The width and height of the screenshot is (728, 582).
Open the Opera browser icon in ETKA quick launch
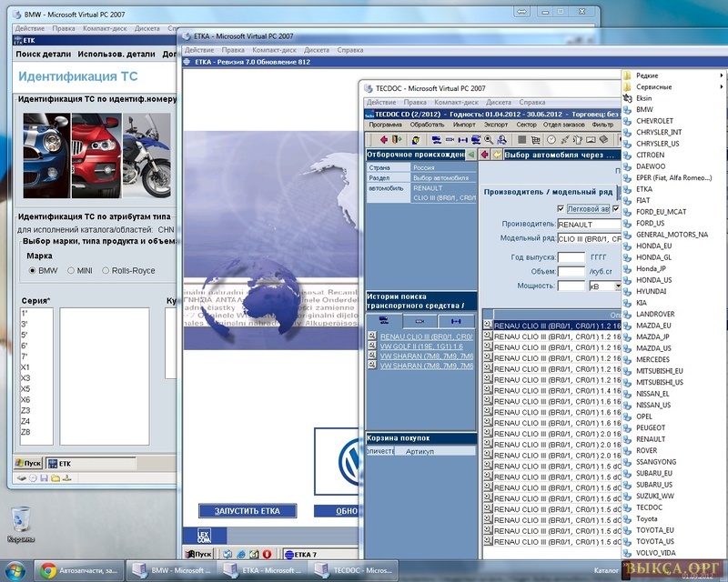268,554
